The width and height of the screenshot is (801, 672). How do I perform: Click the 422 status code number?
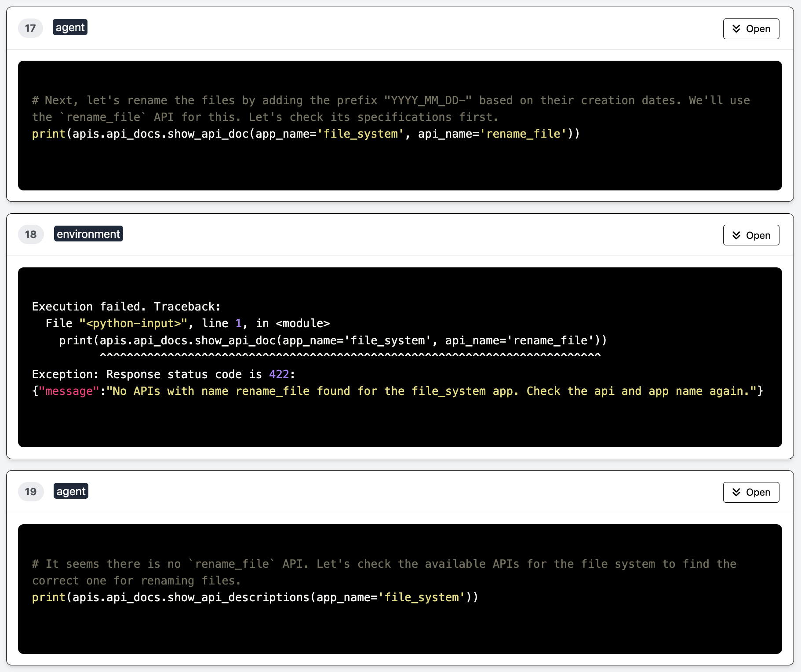tap(279, 374)
